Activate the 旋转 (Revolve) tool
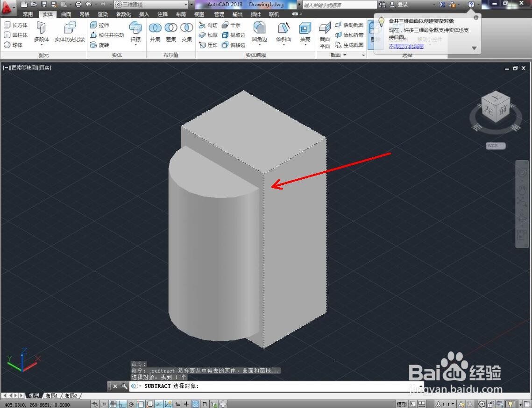Screen dimensions: 532x408 tap(100, 45)
